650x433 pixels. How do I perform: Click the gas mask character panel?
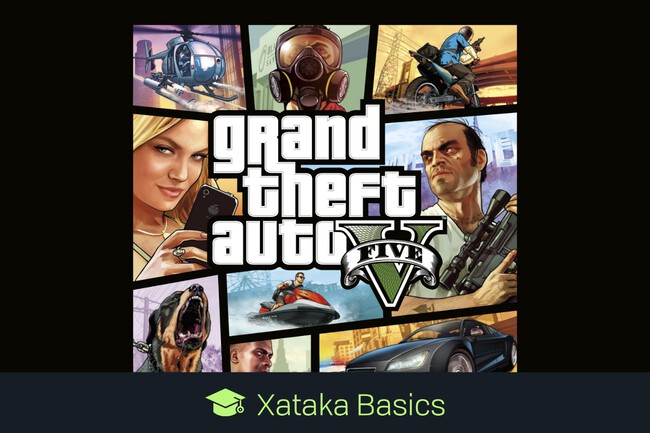click(309, 68)
